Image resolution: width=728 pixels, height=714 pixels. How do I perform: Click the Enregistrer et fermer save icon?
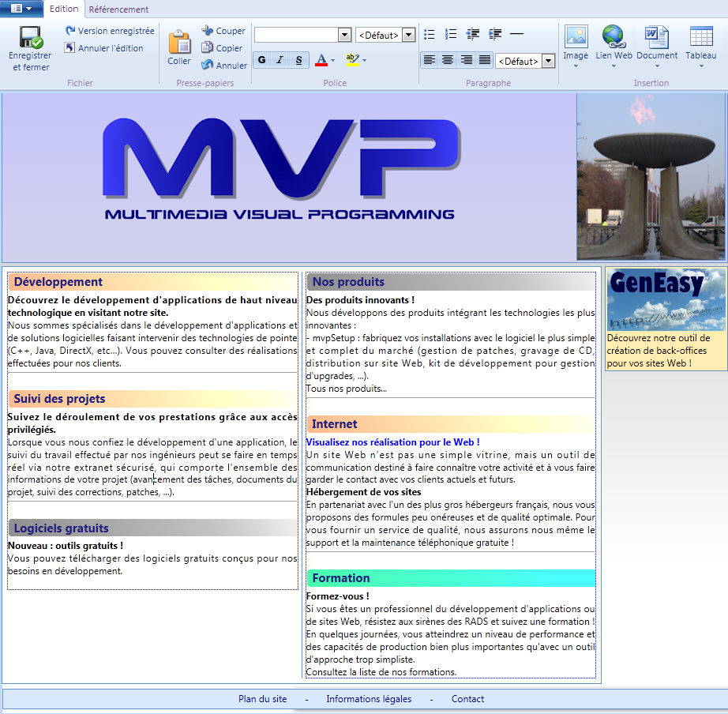click(x=31, y=38)
